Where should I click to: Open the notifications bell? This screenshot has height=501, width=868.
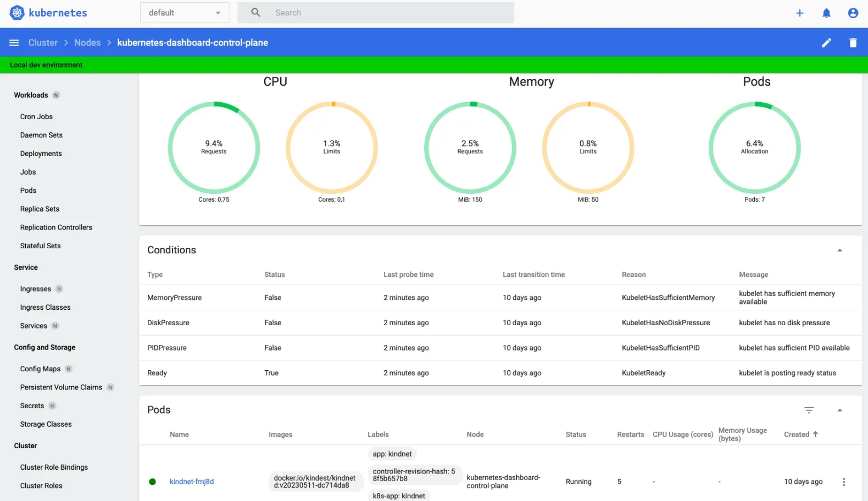(x=826, y=13)
